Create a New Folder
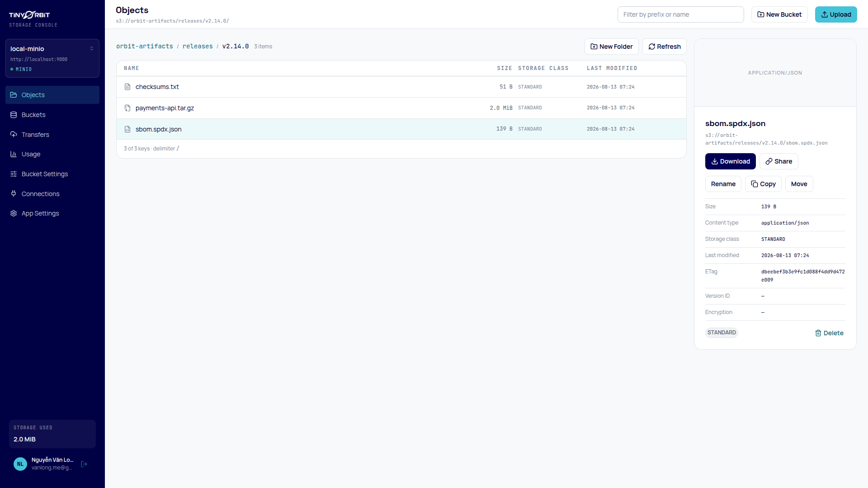This screenshot has width=868, height=488. click(x=612, y=47)
